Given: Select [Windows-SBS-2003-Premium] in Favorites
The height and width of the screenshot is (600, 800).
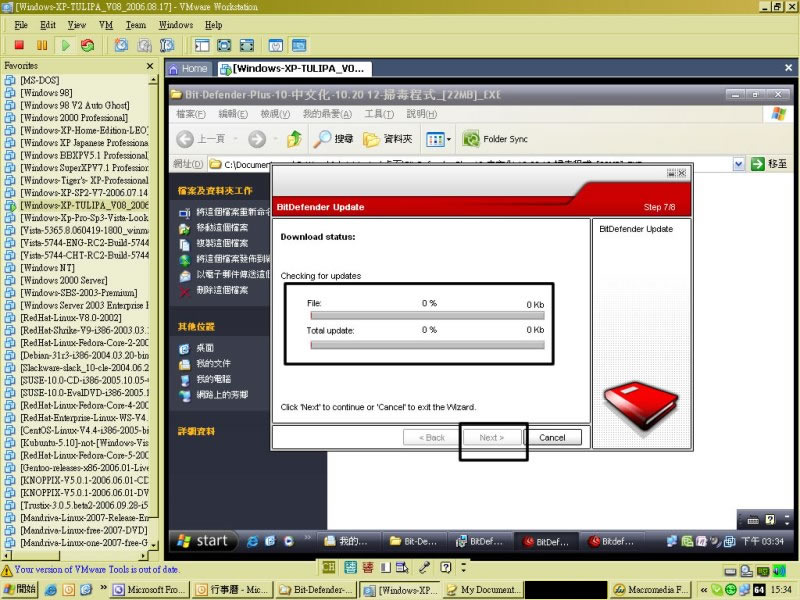Looking at the screenshot, I should click(x=79, y=293).
